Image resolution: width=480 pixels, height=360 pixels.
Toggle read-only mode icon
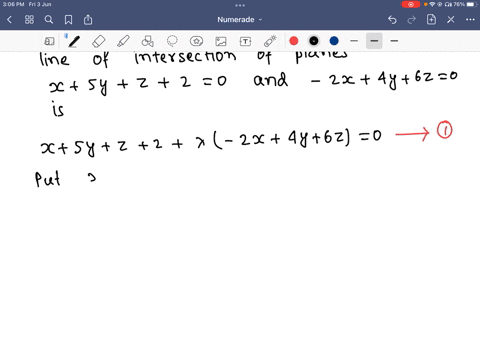(x=49, y=41)
